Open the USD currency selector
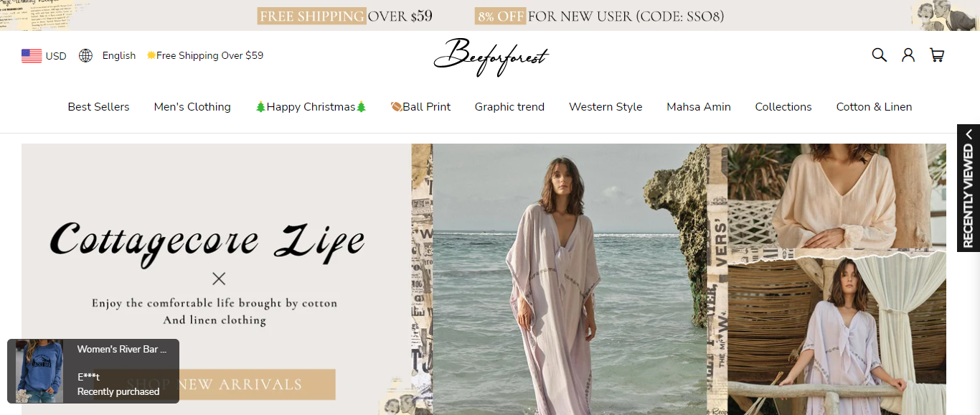This screenshot has height=415, width=980. [56, 56]
